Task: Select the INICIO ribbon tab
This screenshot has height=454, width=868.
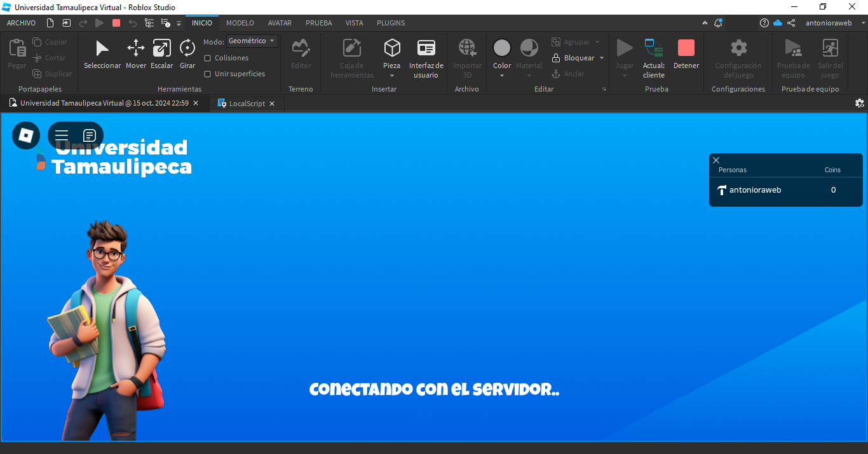Action: pos(202,23)
